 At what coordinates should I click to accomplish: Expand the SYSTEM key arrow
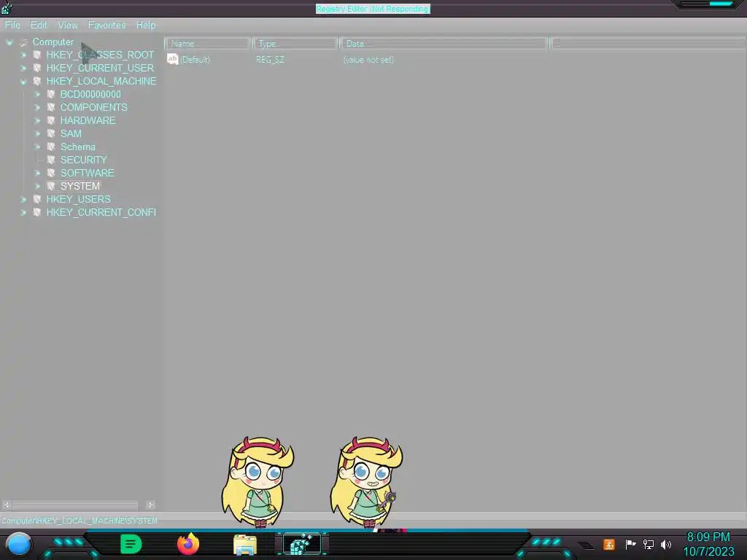(37, 186)
